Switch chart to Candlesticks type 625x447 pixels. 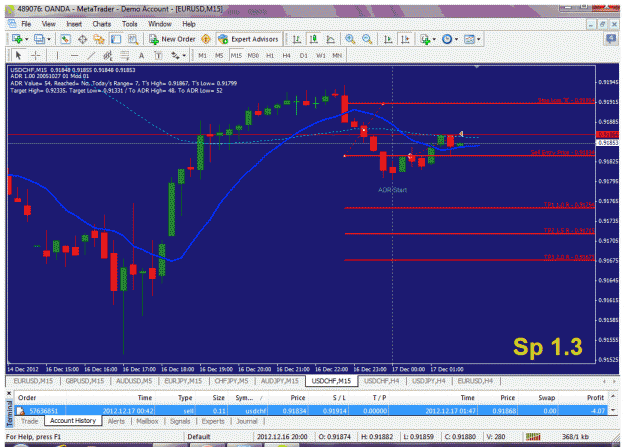314,39
